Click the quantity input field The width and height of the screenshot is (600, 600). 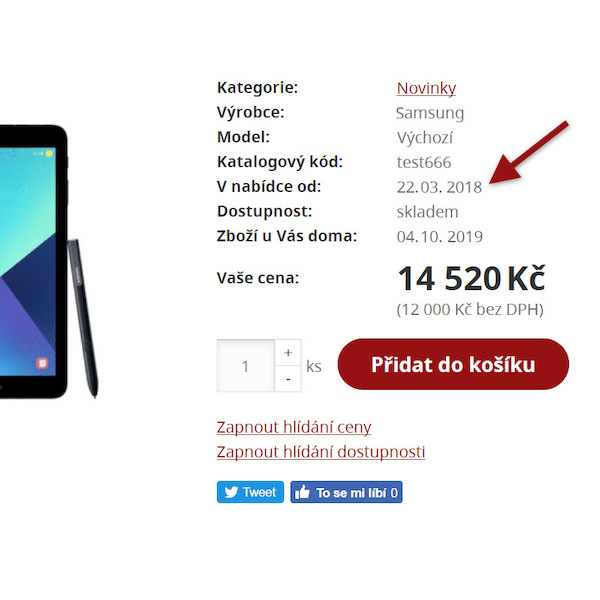tap(246, 366)
